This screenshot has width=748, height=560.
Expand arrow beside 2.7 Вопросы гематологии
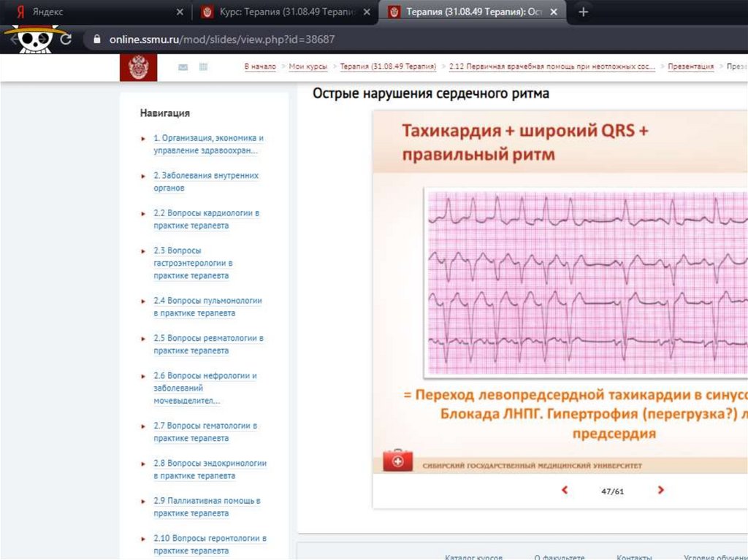pyautogui.click(x=143, y=426)
